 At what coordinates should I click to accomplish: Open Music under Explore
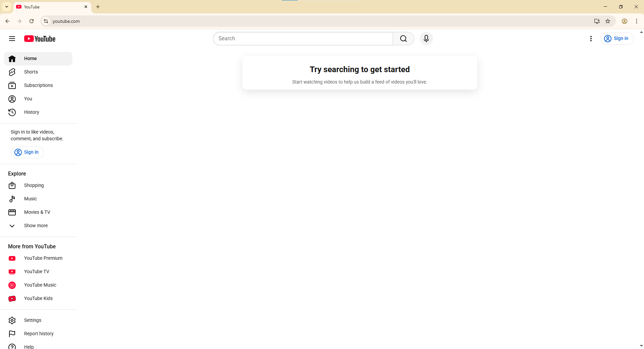point(30,199)
